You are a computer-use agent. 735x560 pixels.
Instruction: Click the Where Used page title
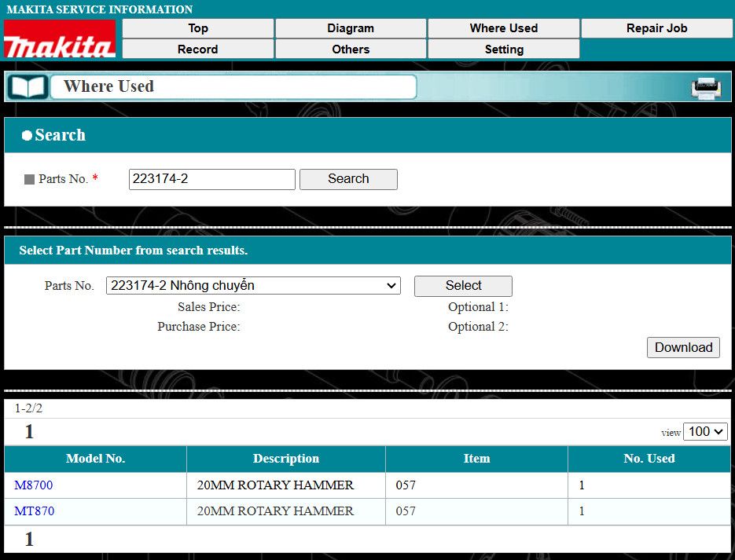(x=108, y=86)
